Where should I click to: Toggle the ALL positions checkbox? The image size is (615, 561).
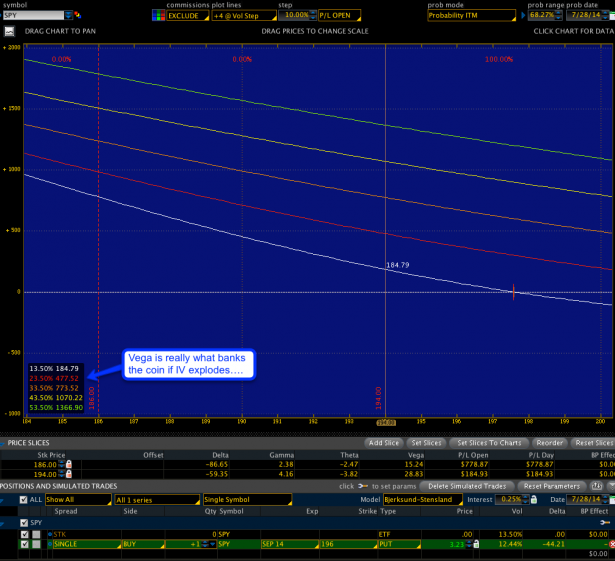(24, 499)
